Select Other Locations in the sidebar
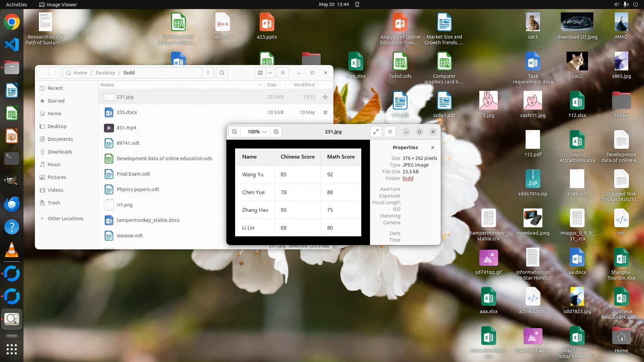Screen dimensions: 644x362 click(x=65, y=219)
